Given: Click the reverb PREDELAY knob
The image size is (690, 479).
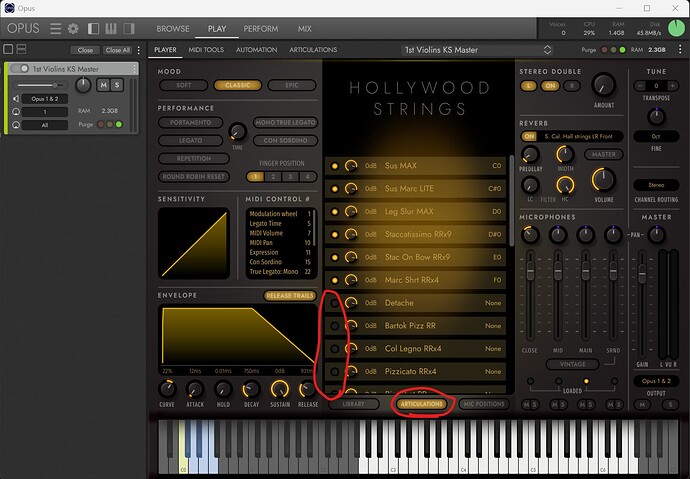Looking at the screenshot, I should [530, 155].
